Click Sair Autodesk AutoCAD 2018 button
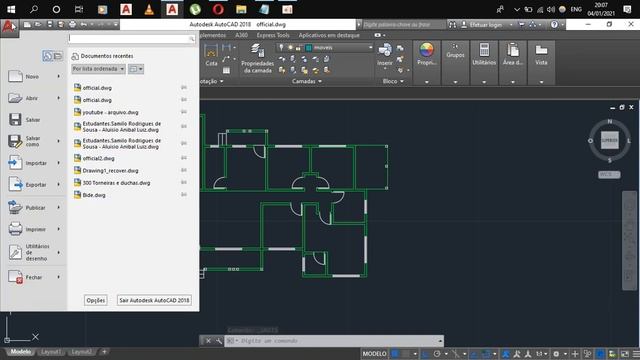The width and height of the screenshot is (640, 360). (154, 300)
